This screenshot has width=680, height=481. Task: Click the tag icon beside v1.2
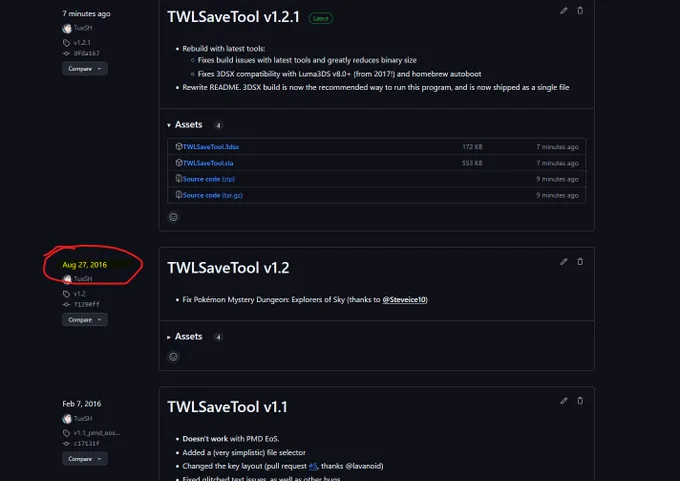click(66, 294)
